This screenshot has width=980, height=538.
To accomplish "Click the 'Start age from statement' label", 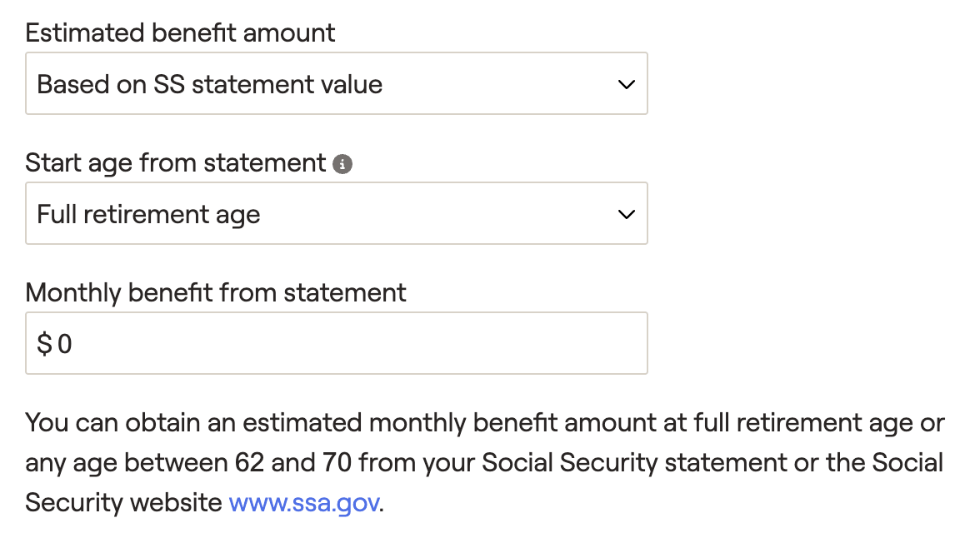I will [176, 163].
